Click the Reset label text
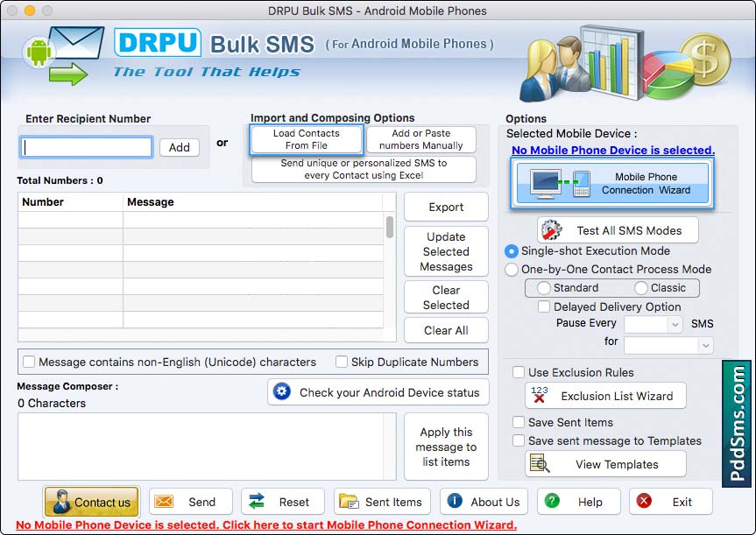756x535 pixels. (x=294, y=502)
